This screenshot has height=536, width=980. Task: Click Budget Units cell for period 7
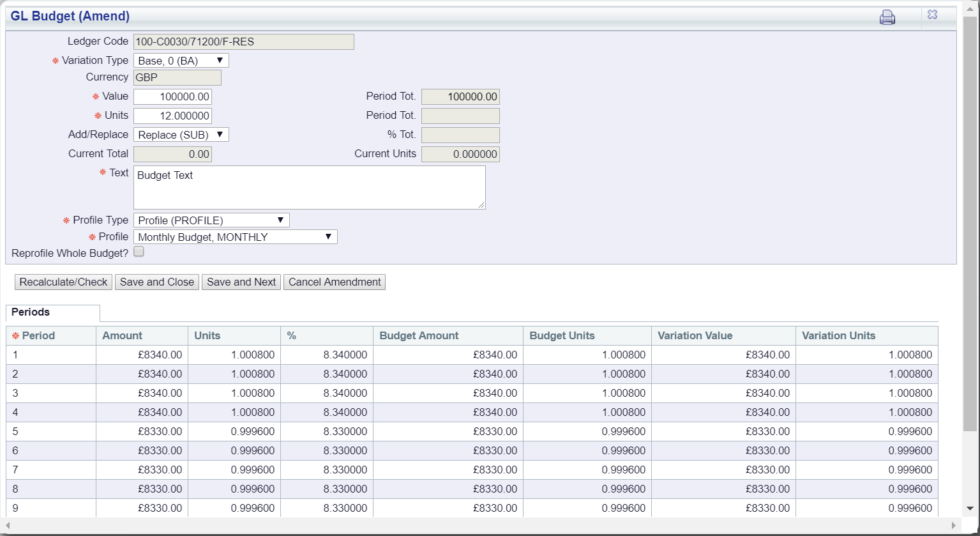pyautogui.click(x=587, y=470)
